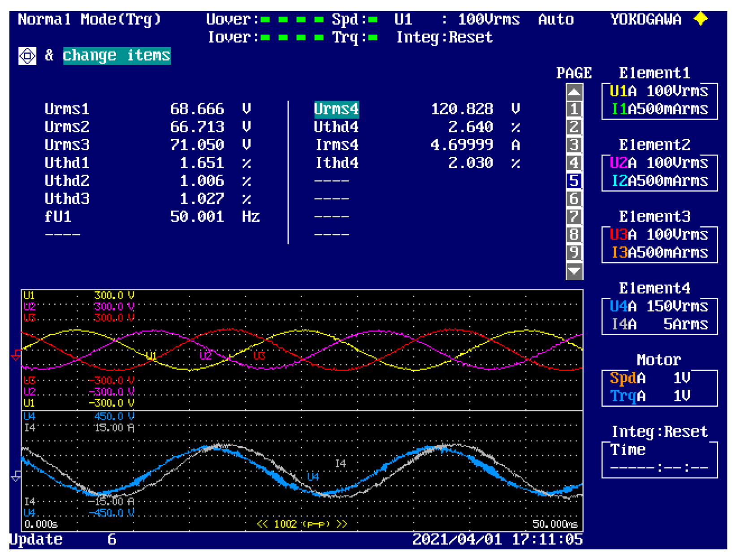Go to page 3

tap(574, 145)
